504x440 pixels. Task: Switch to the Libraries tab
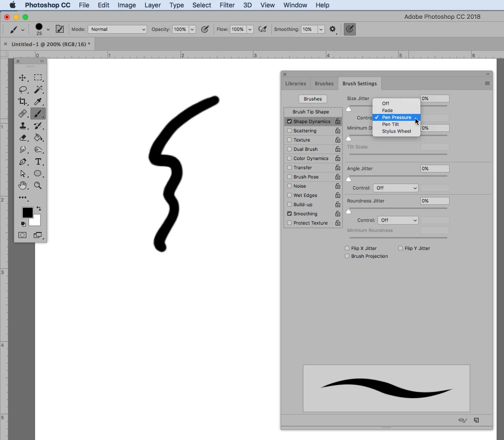tap(295, 83)
